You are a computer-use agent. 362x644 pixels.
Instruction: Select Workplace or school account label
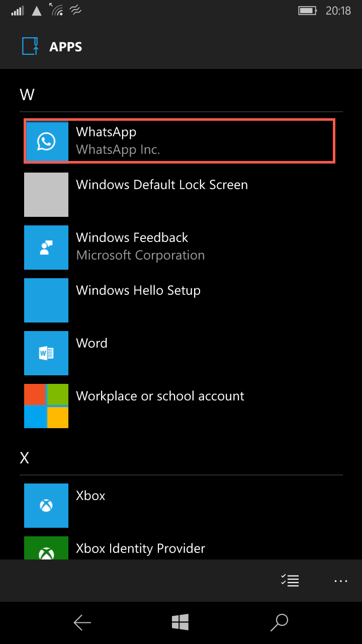[160, 396]
